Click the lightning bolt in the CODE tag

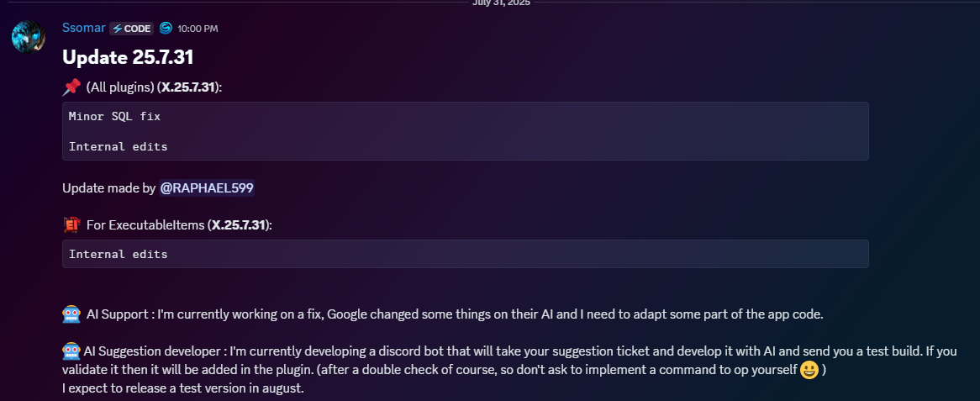[x=118, y=29]
